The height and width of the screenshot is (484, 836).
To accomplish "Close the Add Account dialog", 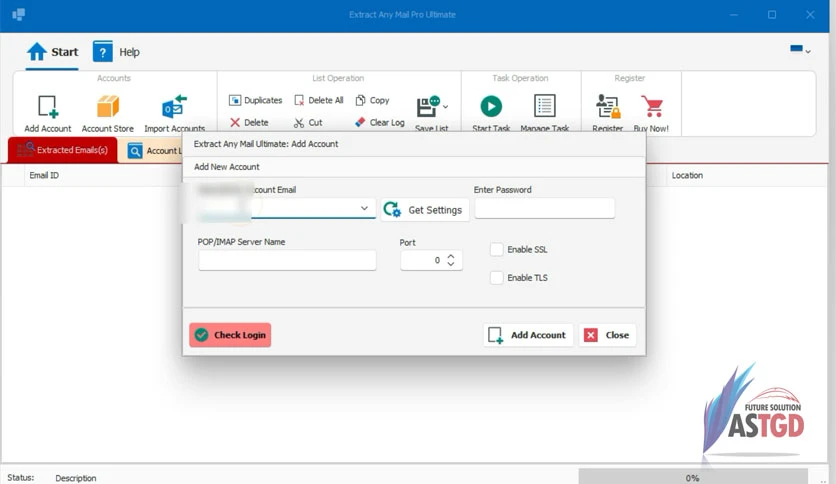I will 608,335.
